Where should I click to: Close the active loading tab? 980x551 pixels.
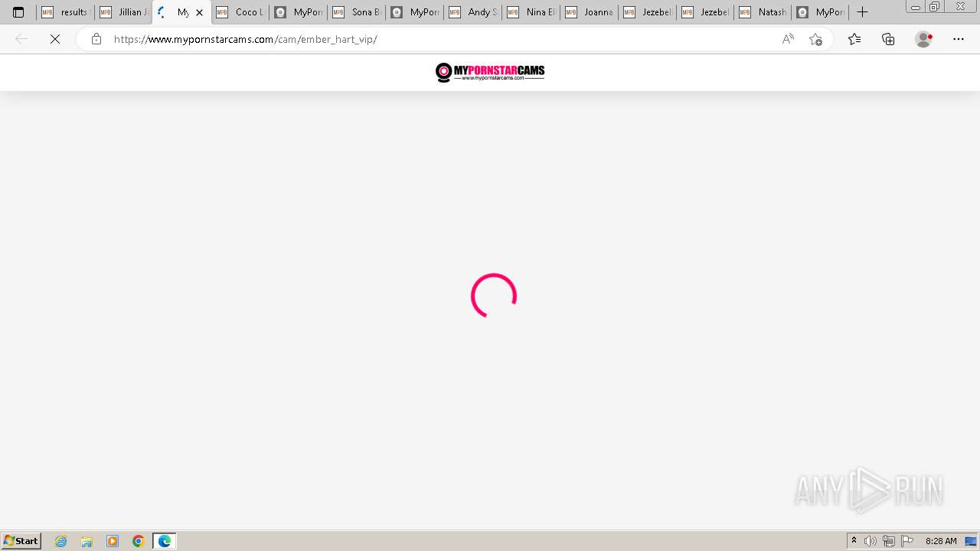(x=199, y=12)
